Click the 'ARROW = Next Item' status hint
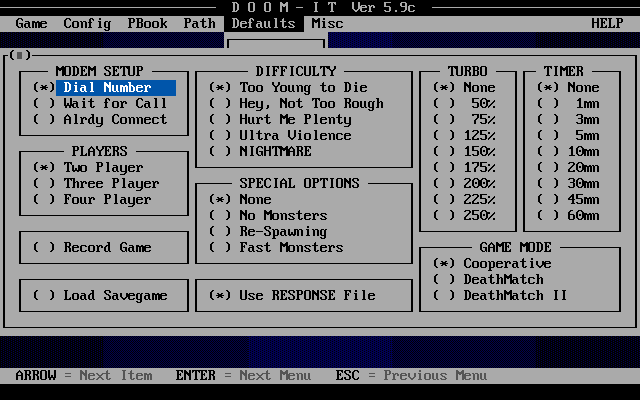 point(84,375)
